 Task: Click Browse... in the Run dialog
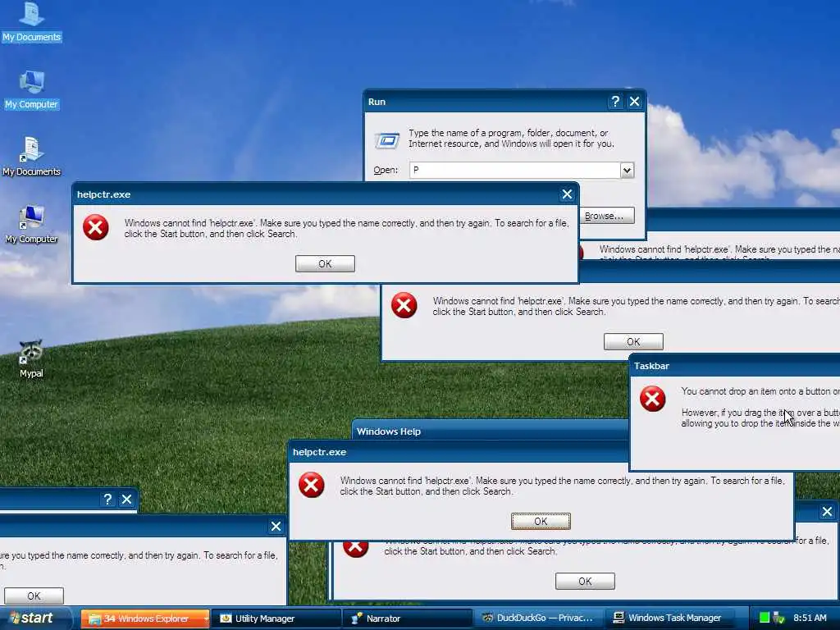point(605,216)
